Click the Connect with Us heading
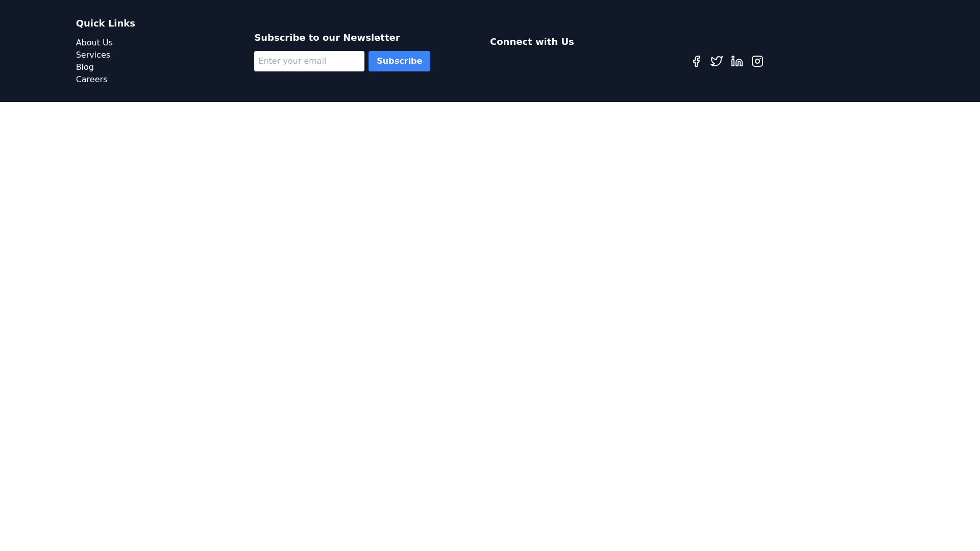 tap(532, 42)
